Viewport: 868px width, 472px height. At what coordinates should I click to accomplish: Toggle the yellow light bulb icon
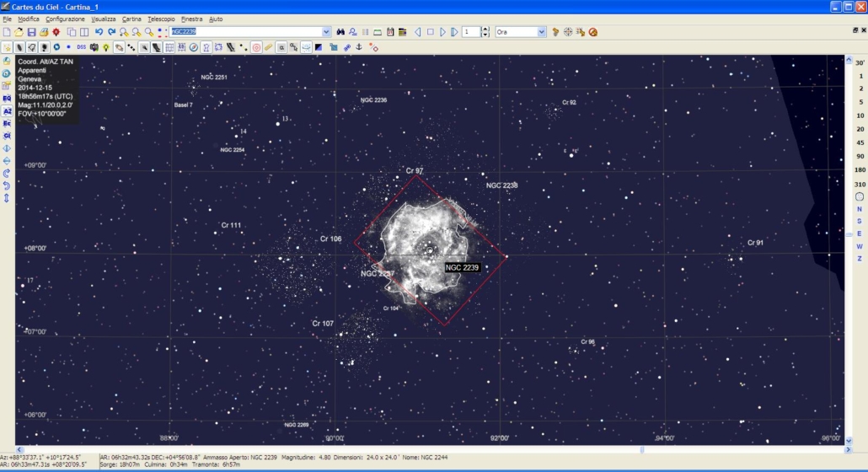click(x=106, y=47)
